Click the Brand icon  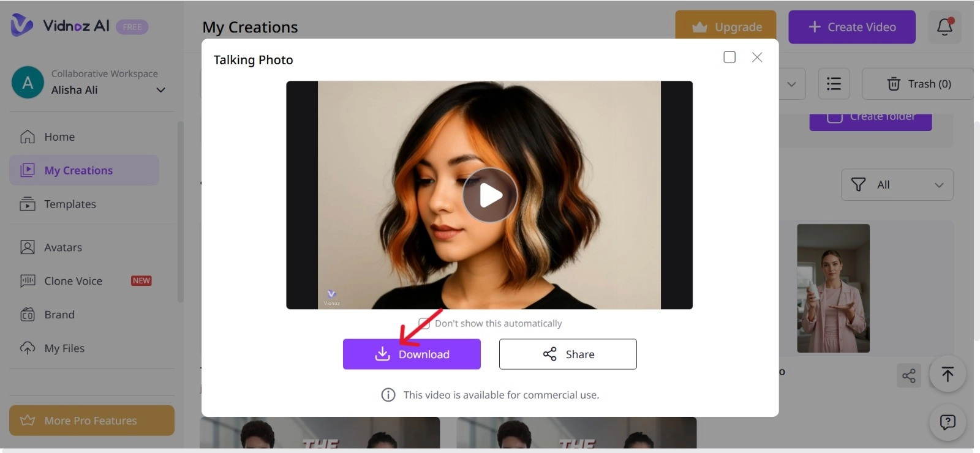click(x=28, y=315)
